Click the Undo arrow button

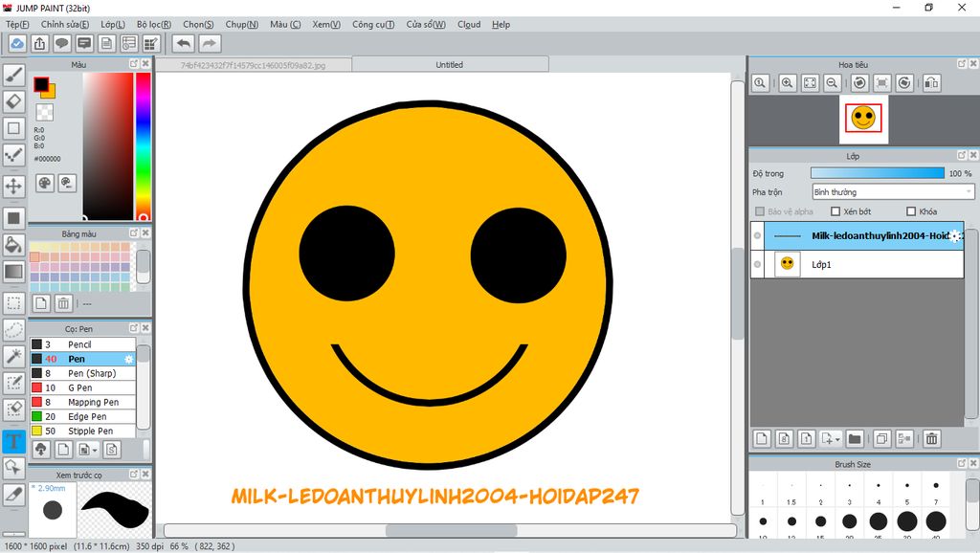[x=184, y=44]
